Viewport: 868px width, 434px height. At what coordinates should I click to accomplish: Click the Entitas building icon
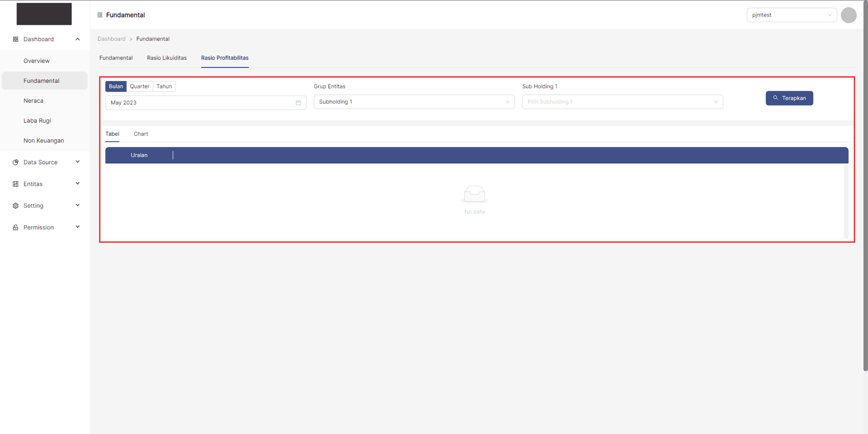[16, 184]
